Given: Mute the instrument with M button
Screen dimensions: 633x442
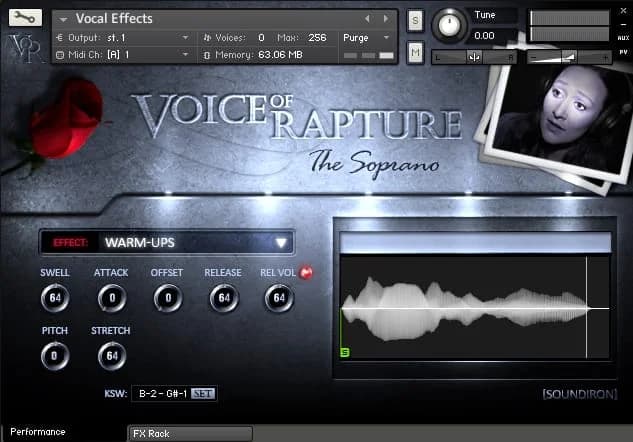Looking at the screenshot, I should (x=415, y=52).
